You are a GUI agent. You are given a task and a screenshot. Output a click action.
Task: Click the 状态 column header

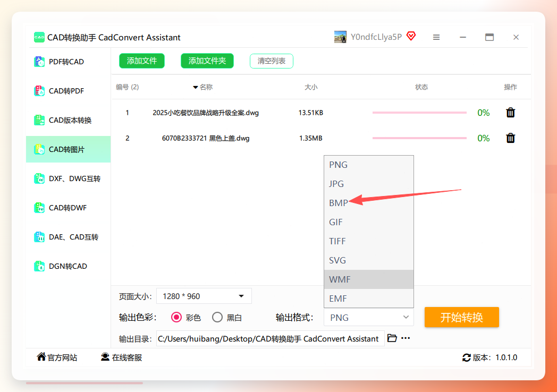421,87
